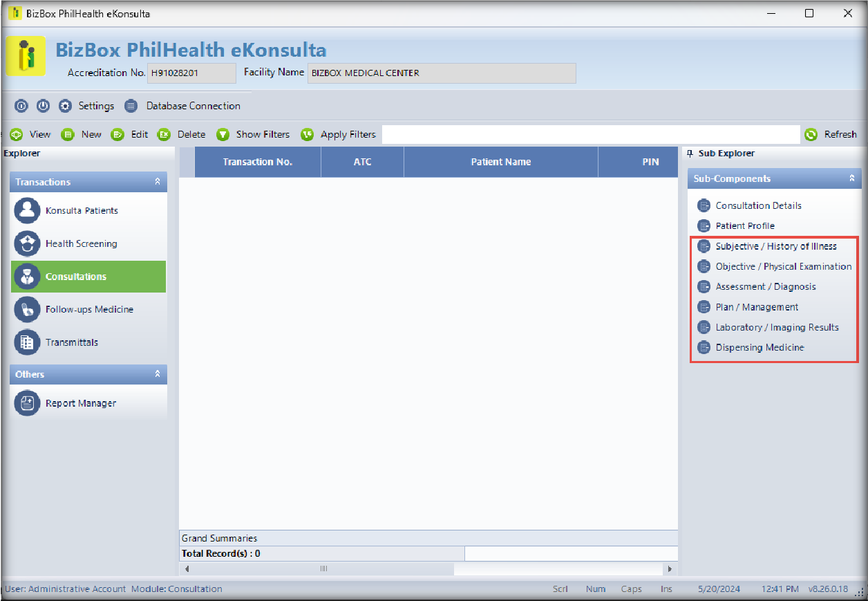Open Database Connection settings
Viewport: 868px width, 601px height.
(x=193, y=106)
